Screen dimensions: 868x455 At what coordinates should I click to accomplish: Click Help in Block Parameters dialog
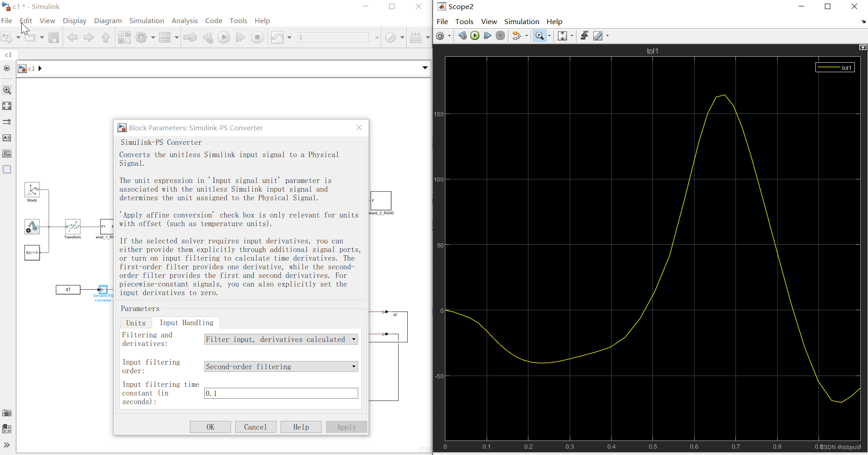pyautogui.click(x=301, y=427)
